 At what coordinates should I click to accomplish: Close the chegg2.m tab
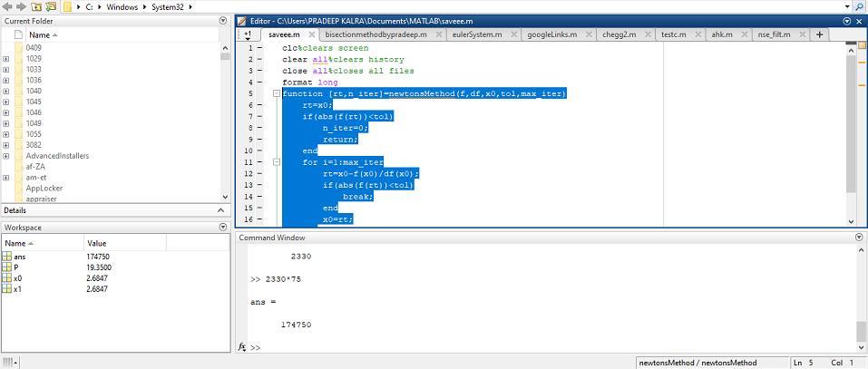648,34
